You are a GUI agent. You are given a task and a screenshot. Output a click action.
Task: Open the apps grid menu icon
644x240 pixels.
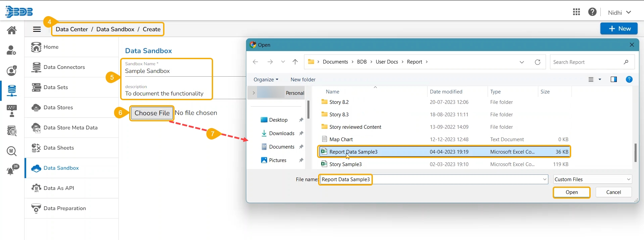tap(576, 12)
